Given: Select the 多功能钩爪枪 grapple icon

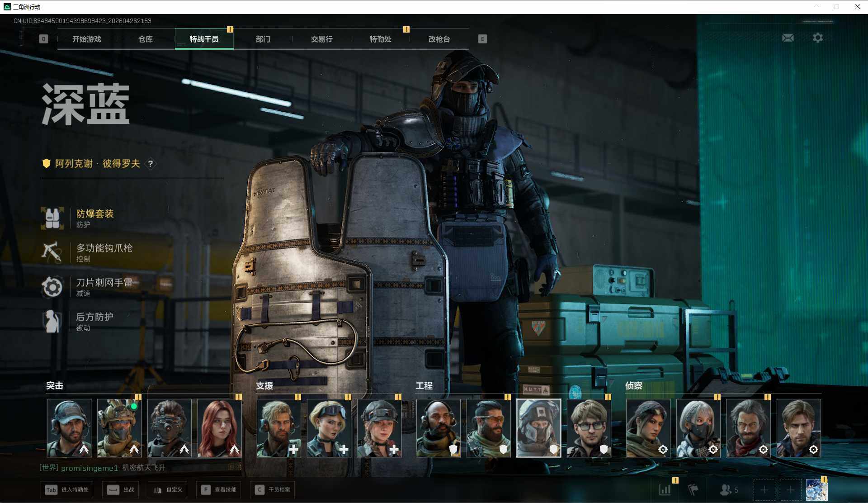Looking at the screenshot, I should click(52, 252).
